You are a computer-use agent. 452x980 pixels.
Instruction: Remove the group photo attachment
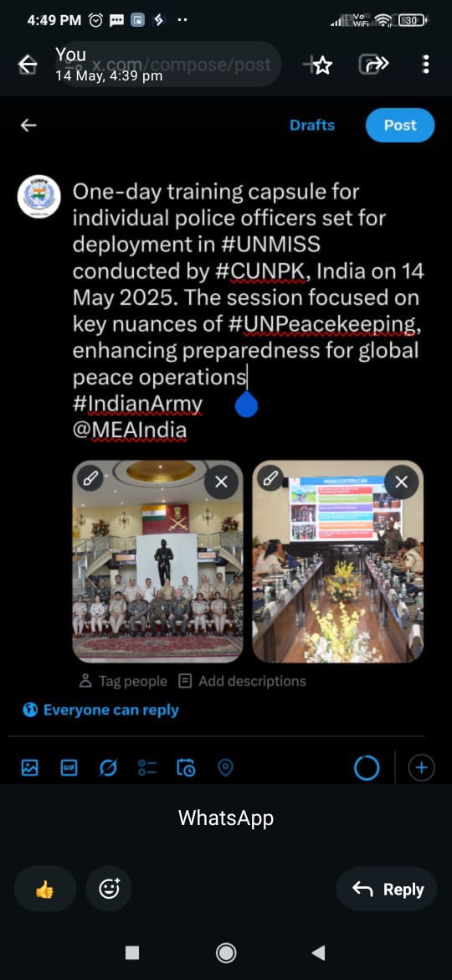coord(221,482)
